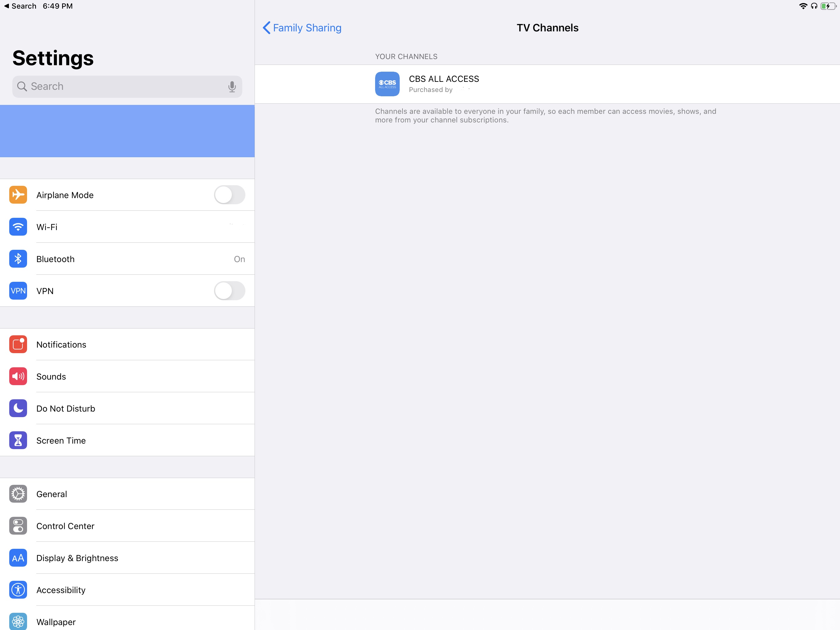This screenshot has height=630, width=840.
Task: Click the Control Center toggles icon
Action: [18, 525]
